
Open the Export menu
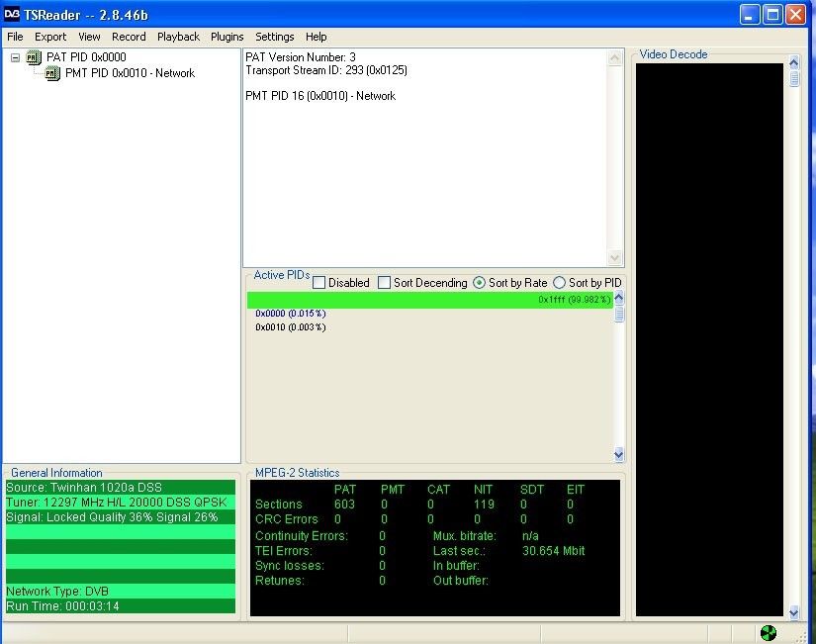[50, 37]
